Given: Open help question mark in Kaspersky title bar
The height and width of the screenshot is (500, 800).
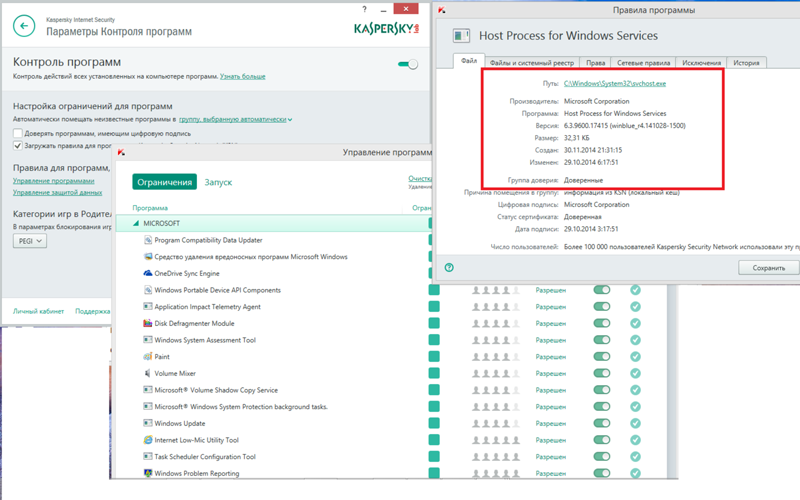Looking at the screenshot, I should click(364, 9).
